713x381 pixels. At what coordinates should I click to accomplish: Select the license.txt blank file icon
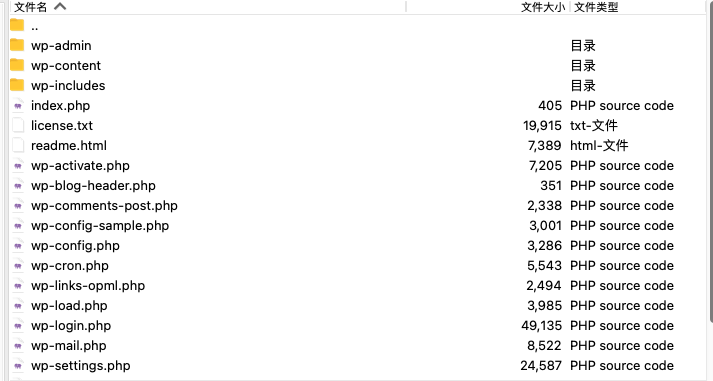point(18,125)
